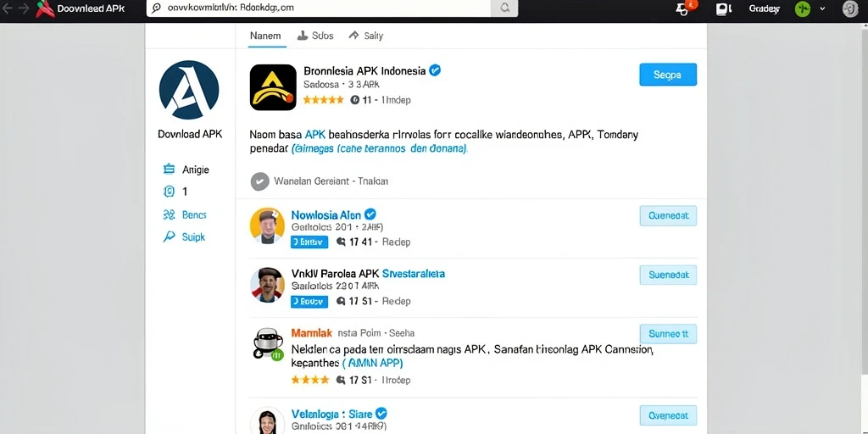Click verified badge next to Nowlosia Alen
The height and width of the screenshot is (434, 868).
(370, 214)
